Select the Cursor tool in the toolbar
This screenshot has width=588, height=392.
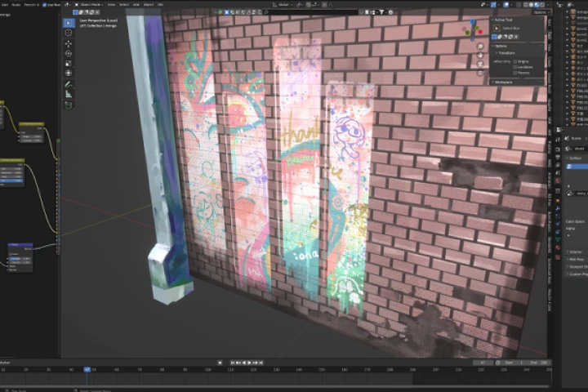pyautogui.click(x=69, y=33)
